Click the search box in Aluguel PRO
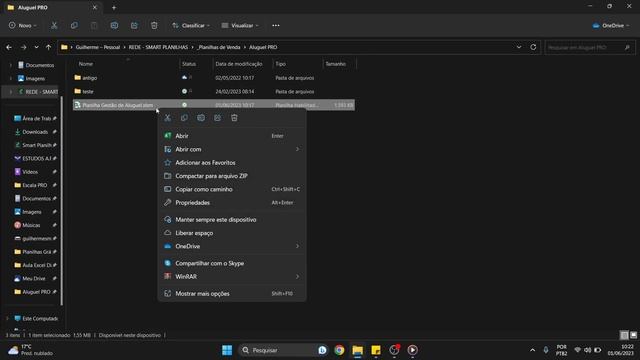 pyautogui.click(x=589, y=47)
